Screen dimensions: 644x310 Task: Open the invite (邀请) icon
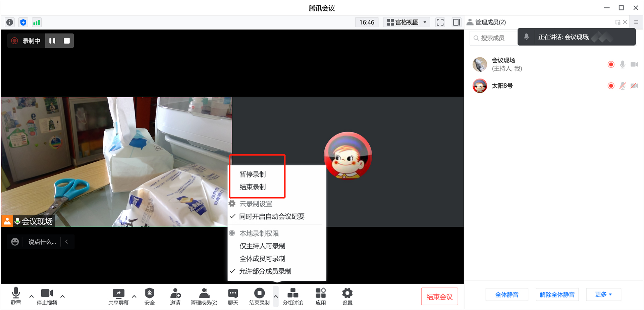(175, 297)
